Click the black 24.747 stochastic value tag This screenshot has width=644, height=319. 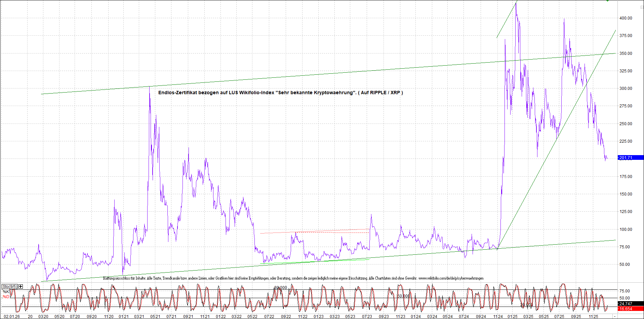626,304
